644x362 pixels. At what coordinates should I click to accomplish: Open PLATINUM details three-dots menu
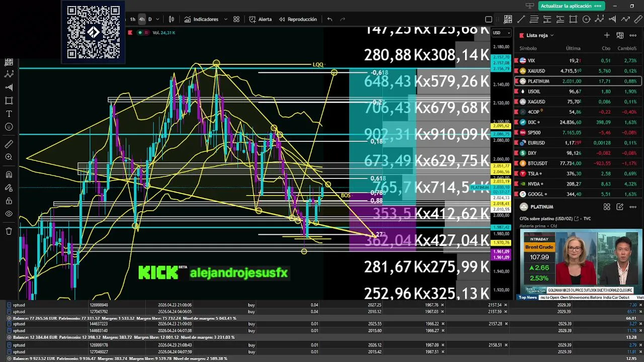pos(633,207)
